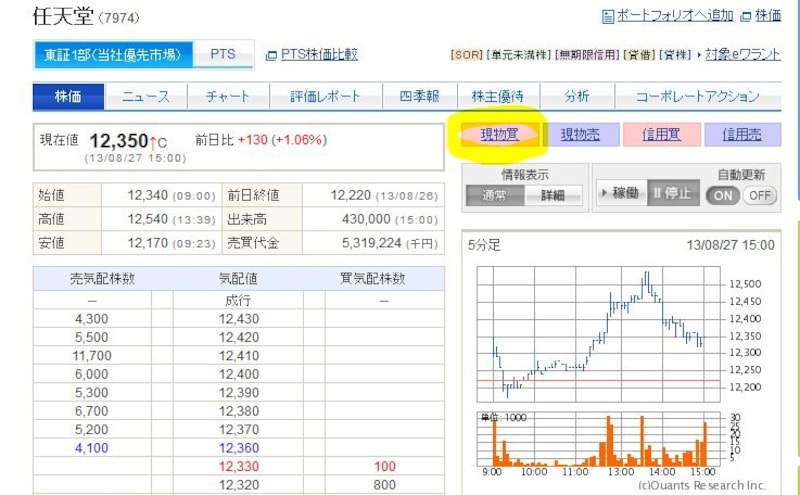Switch to 東証1部 market
The width and height of the screenshot is (800, 495).
pyautogui.click(x=113, y=55)
